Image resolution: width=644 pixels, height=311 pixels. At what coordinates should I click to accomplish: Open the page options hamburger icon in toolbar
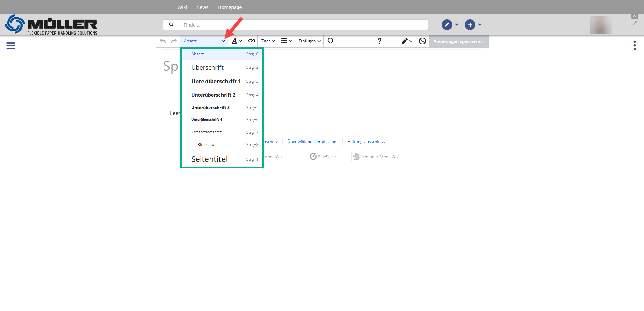(392, 41)
